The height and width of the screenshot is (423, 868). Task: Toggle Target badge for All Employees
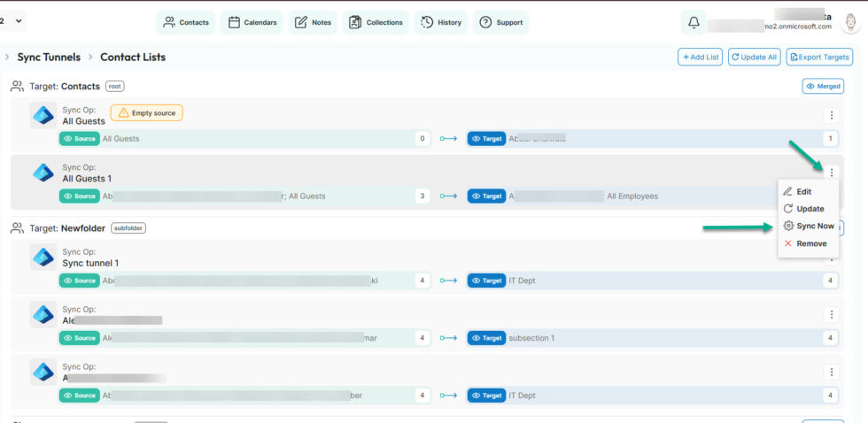(486, 196)
